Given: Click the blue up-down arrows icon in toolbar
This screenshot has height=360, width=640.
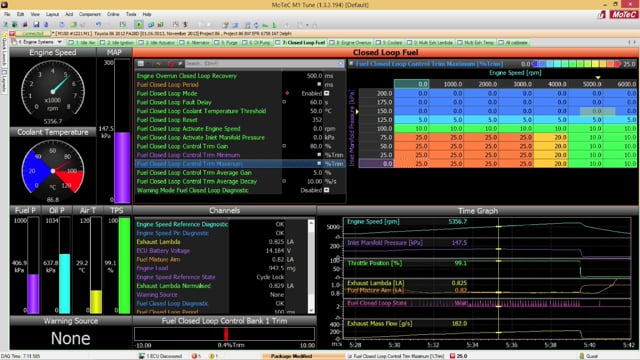Looking at the screenshot, I should coord(256,25).
